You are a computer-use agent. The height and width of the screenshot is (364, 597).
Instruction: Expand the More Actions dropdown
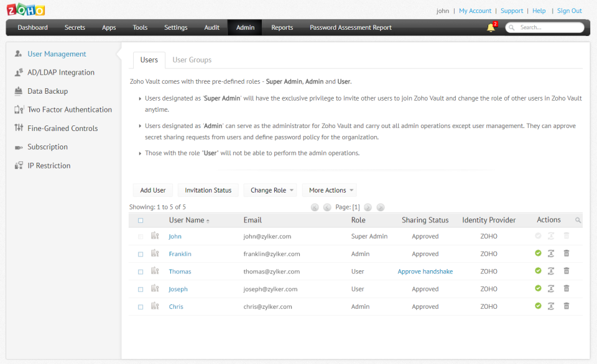tap(329, 190)
